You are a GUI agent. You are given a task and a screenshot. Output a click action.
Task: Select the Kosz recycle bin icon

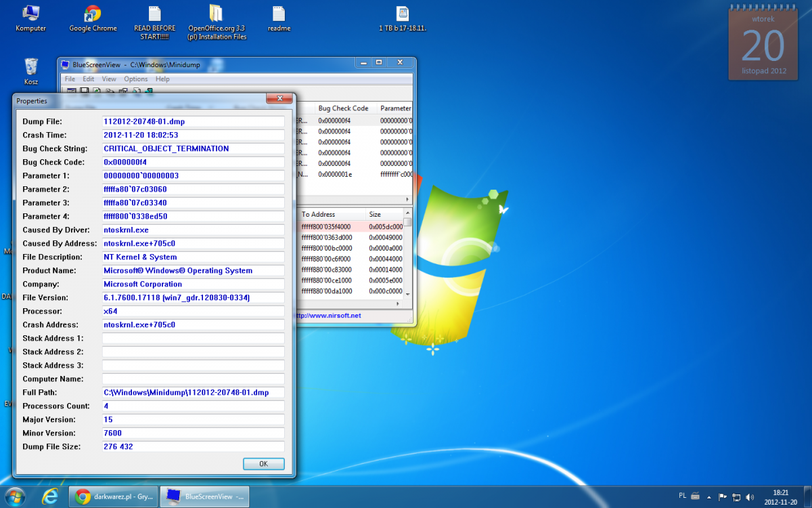coord(31,71)
